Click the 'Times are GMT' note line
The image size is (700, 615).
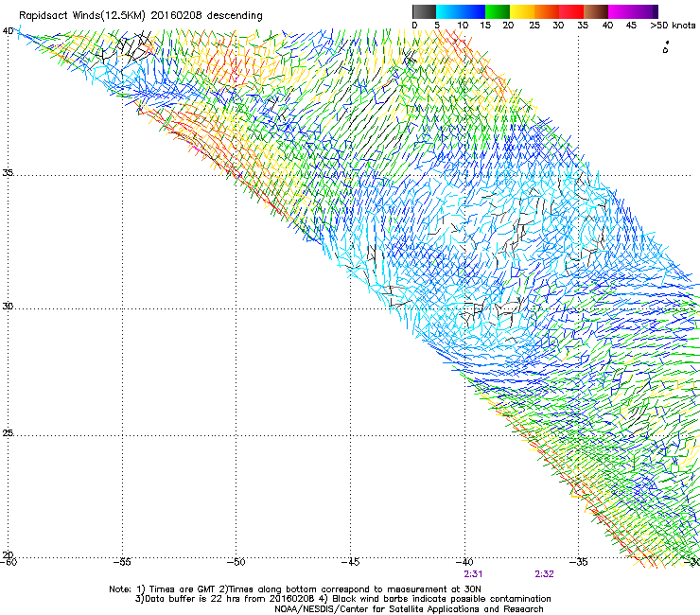point(295,589)
